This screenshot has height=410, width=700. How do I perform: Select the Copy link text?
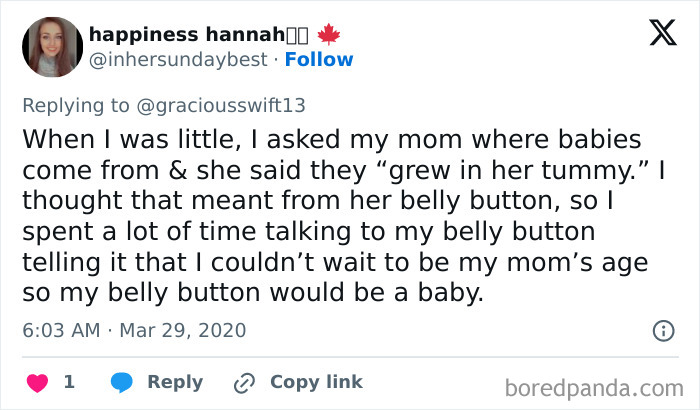(x=316, y=382)
